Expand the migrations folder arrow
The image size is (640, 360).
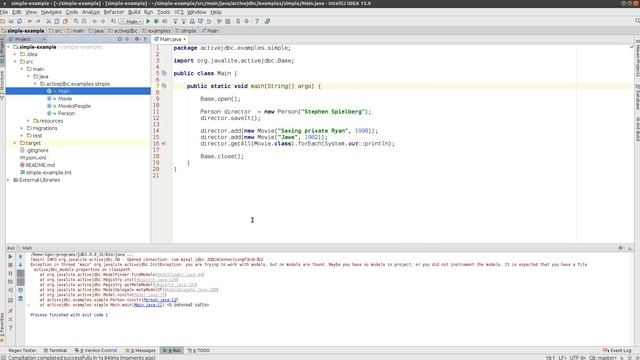tap(22, 128)
